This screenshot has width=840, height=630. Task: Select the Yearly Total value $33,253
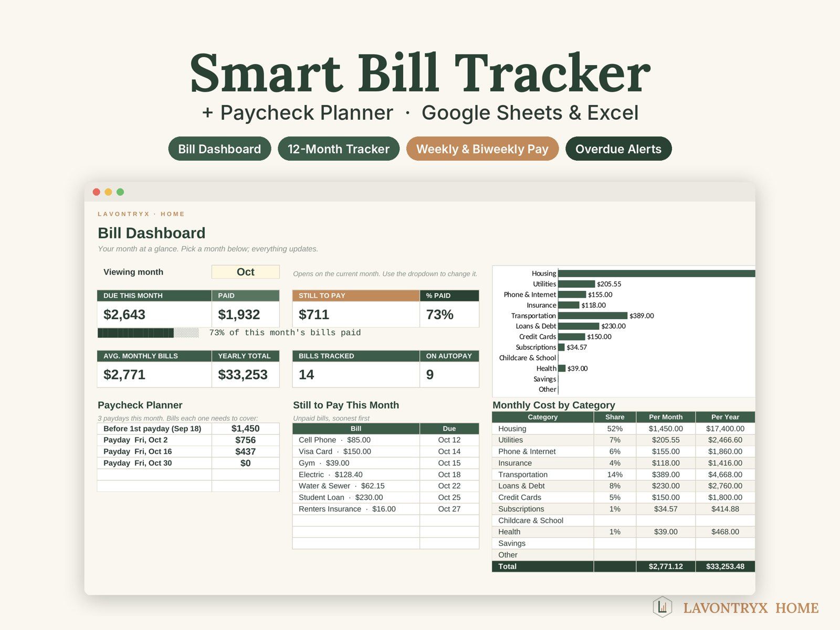tap(243, 375)
